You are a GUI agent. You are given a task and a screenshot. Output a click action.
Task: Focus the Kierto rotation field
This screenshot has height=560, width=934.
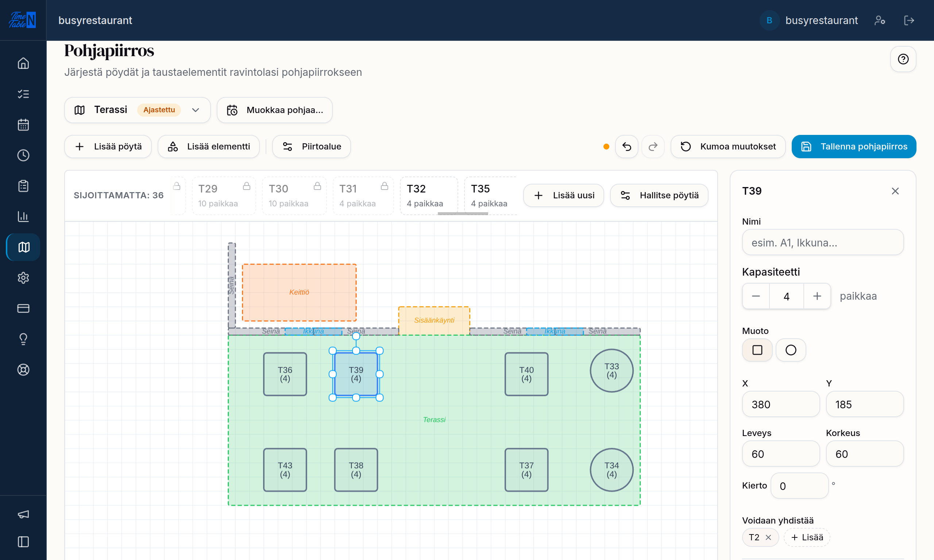(800, 486)
